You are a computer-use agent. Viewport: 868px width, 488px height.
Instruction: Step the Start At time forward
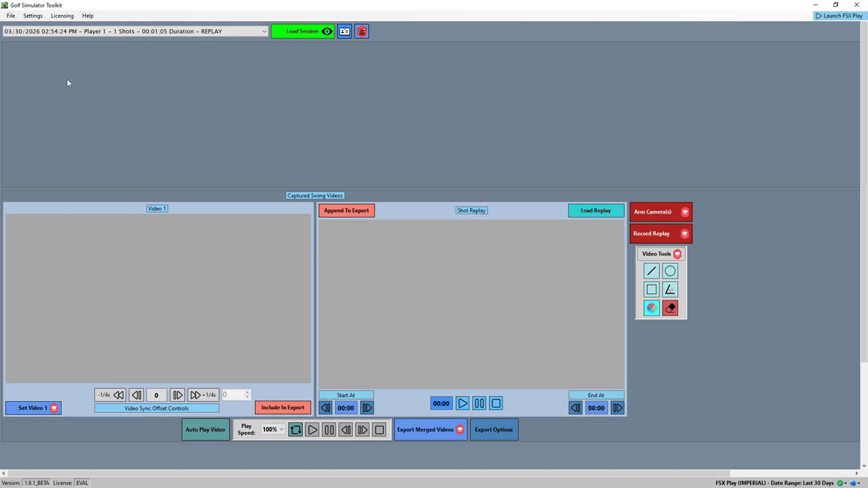[x=367, y=408]
